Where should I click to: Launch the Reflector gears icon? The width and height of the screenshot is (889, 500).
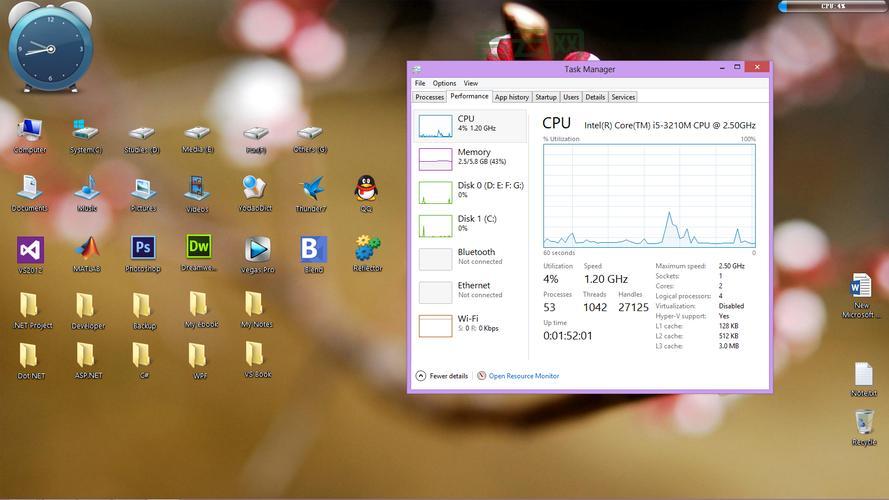[367, 253]
